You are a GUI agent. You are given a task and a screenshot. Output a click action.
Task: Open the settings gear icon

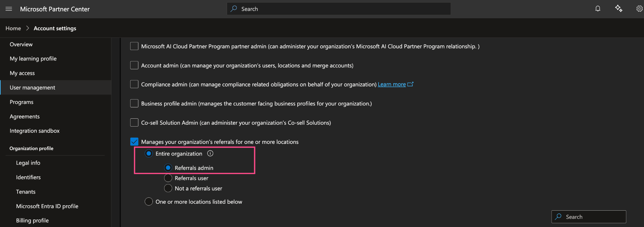point(640,9)
